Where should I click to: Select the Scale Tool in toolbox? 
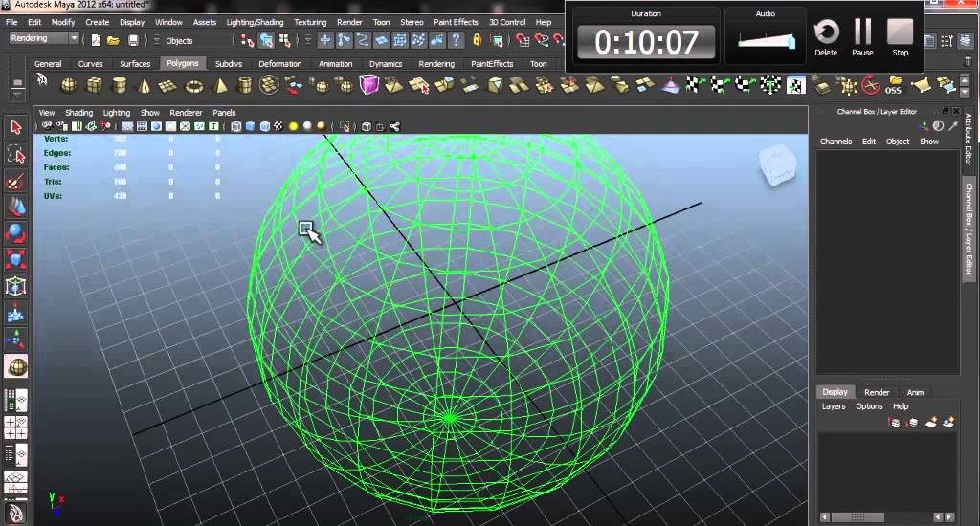(15, 259)
